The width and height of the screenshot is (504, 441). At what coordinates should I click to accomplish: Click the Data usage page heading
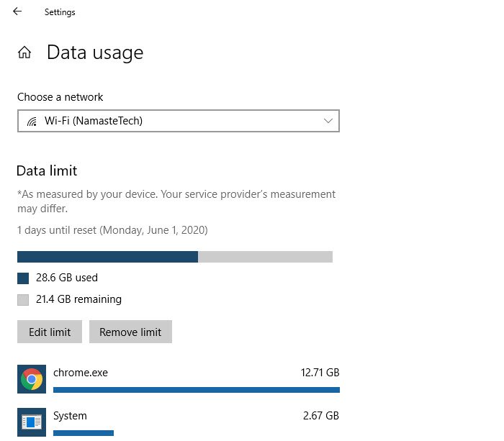pyautogui.click(x=95, y=53)
